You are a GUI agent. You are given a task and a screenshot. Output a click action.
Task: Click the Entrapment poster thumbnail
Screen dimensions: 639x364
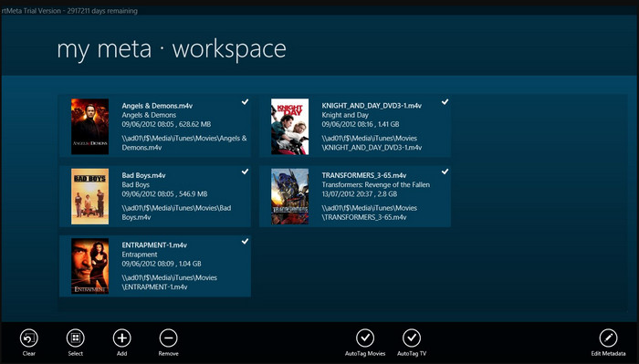[90, 265]
